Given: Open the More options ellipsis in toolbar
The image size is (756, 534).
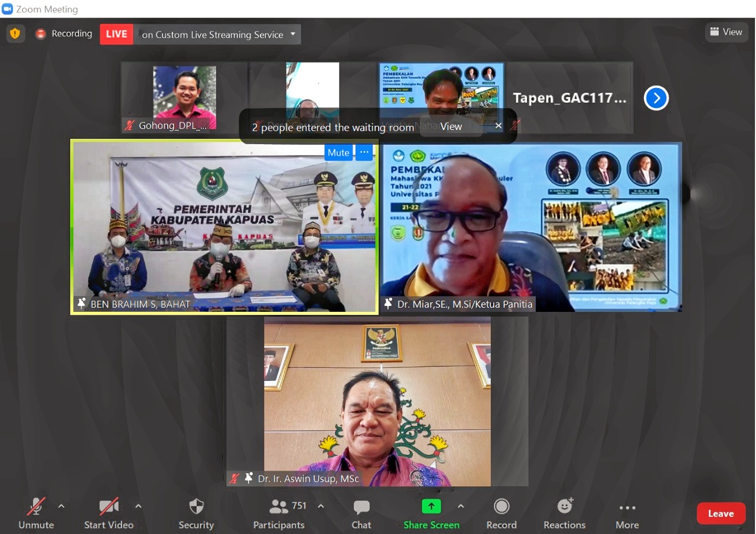Looking at the screenshot, I should click(x=627, y=508).
